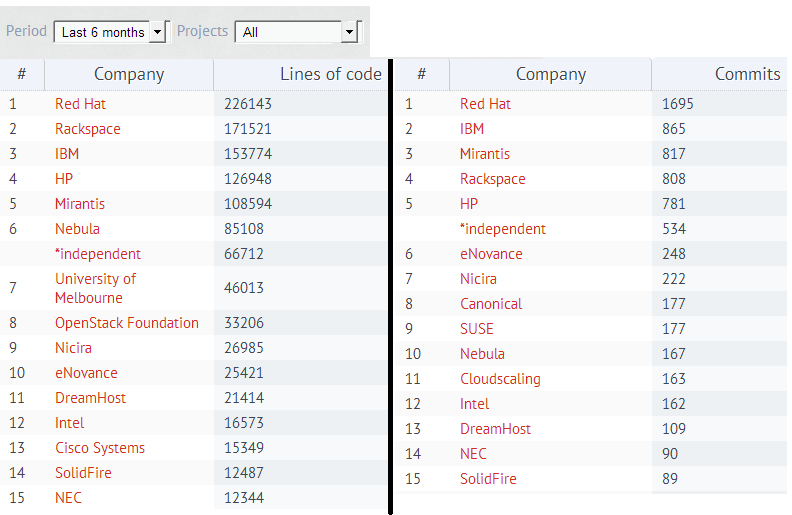Viewport: 792px width, 515px height.
Task: Sort by Lines of code column header
Action: click(331, 74)
